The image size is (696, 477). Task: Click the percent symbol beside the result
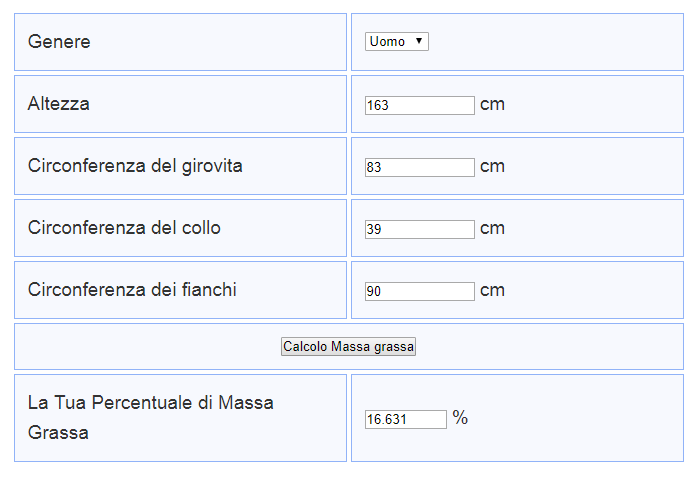(x=460, y=418)
